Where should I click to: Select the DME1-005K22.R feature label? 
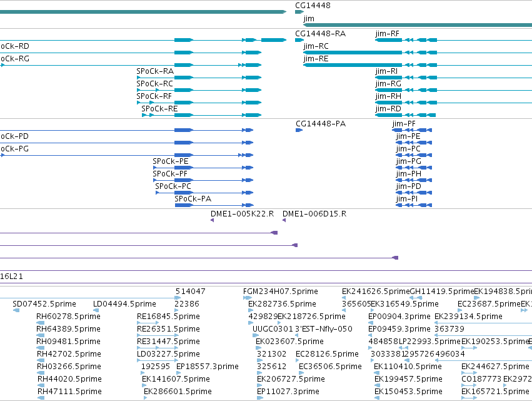(x=243, y=214)
